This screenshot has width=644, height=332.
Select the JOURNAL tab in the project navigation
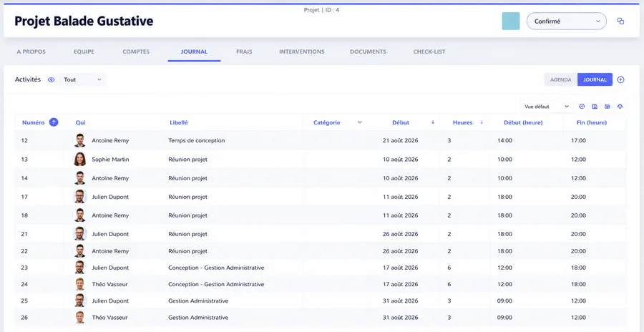click(x=194, y=52)
